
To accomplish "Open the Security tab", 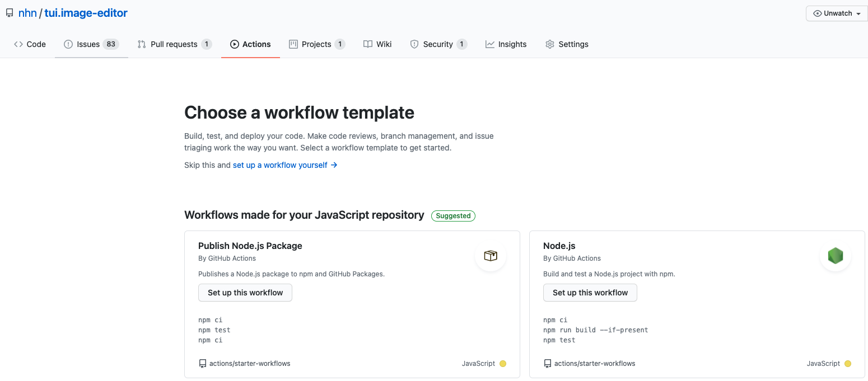I will click(x=438, y=44).
